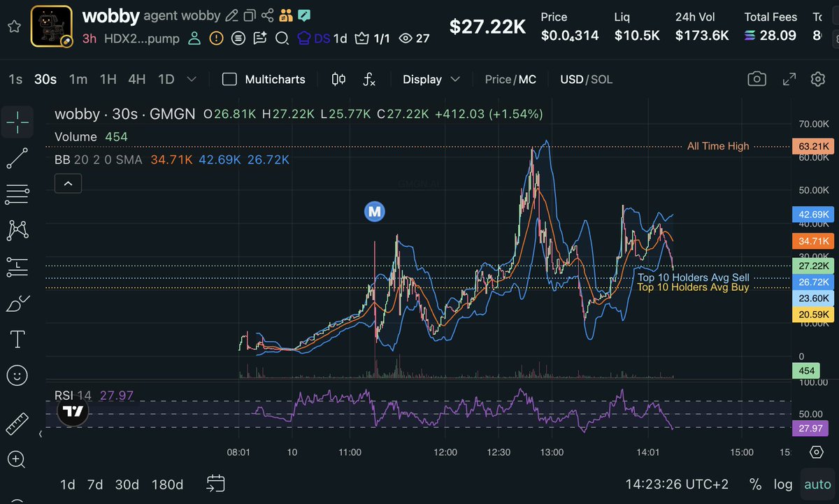The height and width of the screenshot is (504, 839).
Task: Open the emoji icons tool
Action: click(x=17, y=376)
